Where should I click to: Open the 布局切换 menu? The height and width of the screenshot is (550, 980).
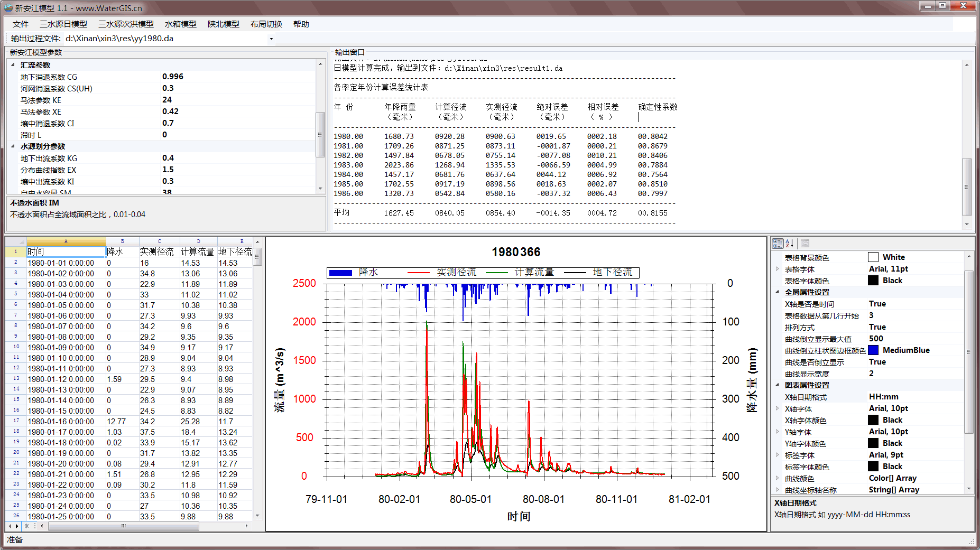pos(266,24)
